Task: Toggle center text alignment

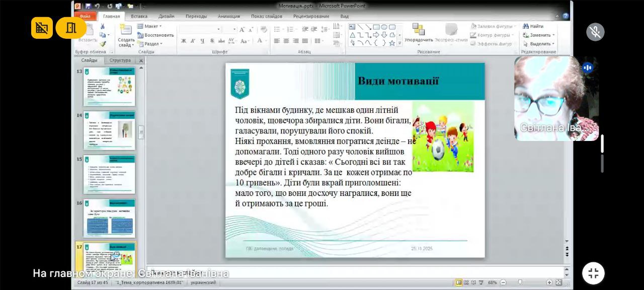Action: (286, 41)
